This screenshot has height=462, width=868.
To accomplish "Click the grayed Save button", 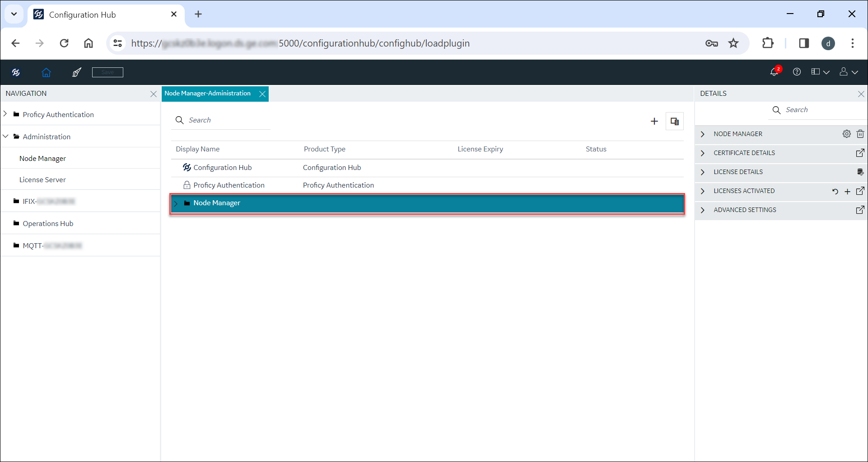I will point(107,72).
